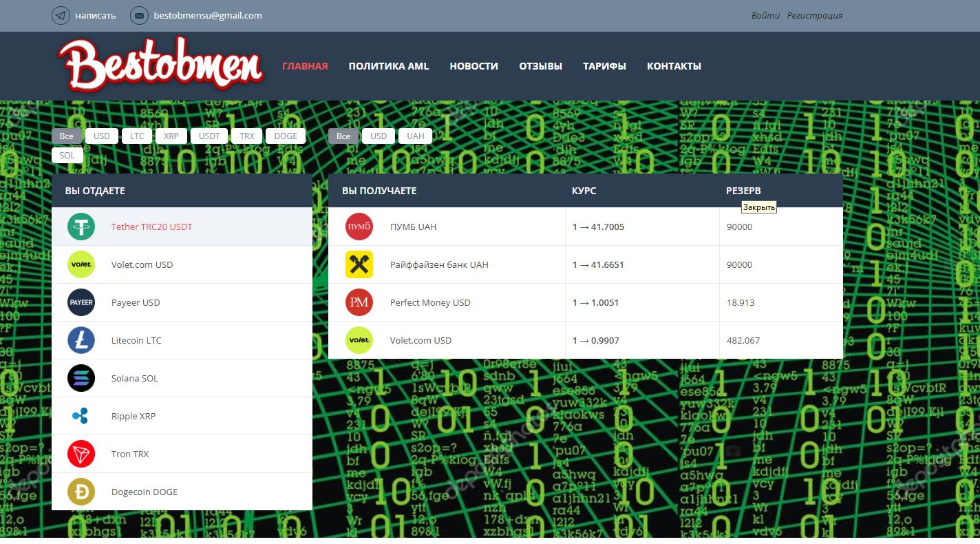View the ТАРИФЫ page

605,66
